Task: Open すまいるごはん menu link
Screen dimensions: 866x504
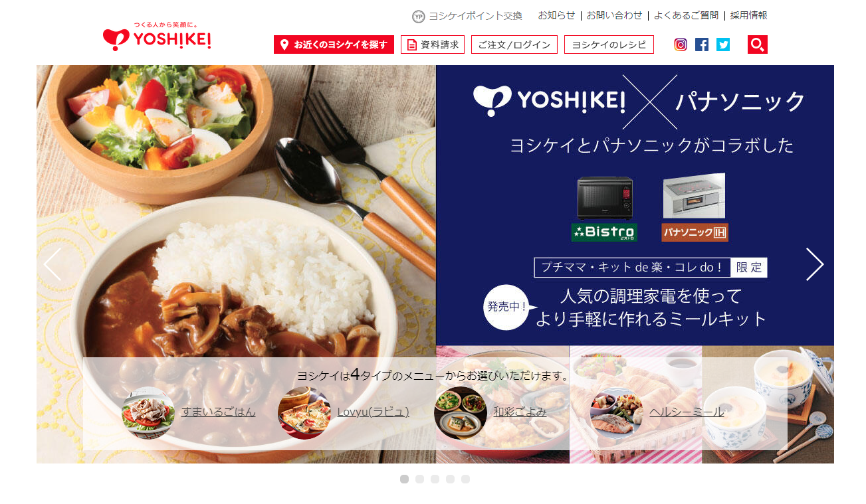Action: click(219, 412)
